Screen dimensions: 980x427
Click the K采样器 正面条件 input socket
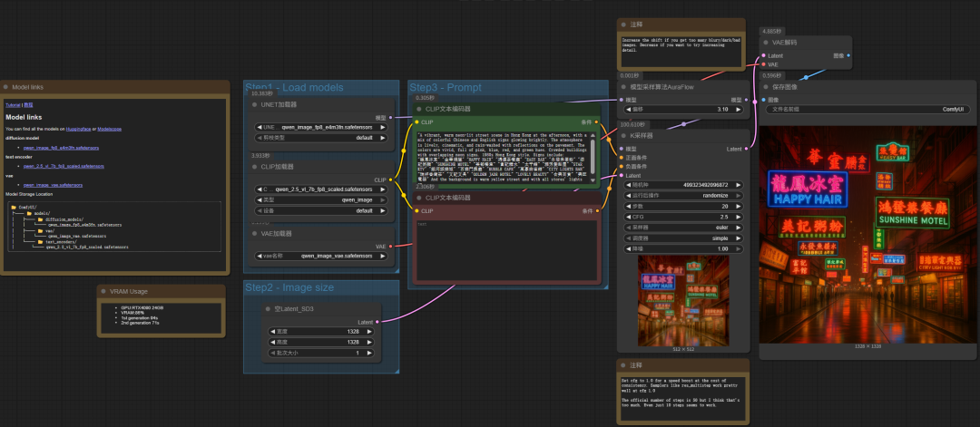[x=621, y=158]
